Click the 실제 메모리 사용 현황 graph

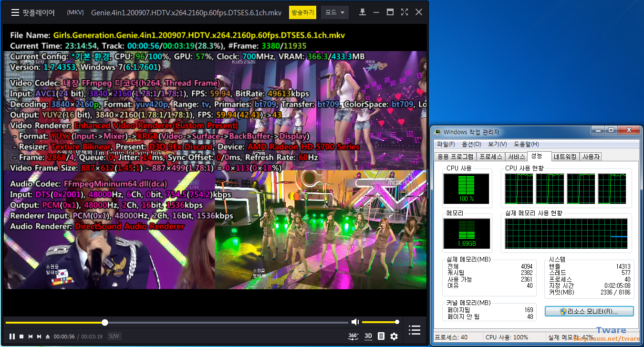click(x=567, y=234)
